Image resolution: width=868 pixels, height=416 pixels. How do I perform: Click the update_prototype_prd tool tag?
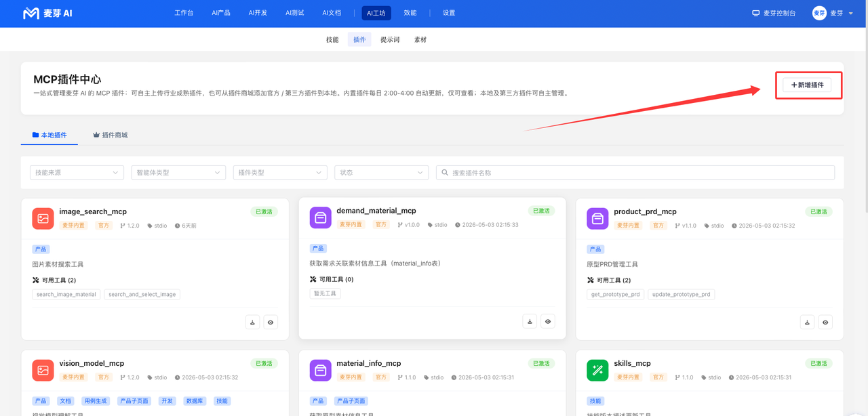point(682,295)
